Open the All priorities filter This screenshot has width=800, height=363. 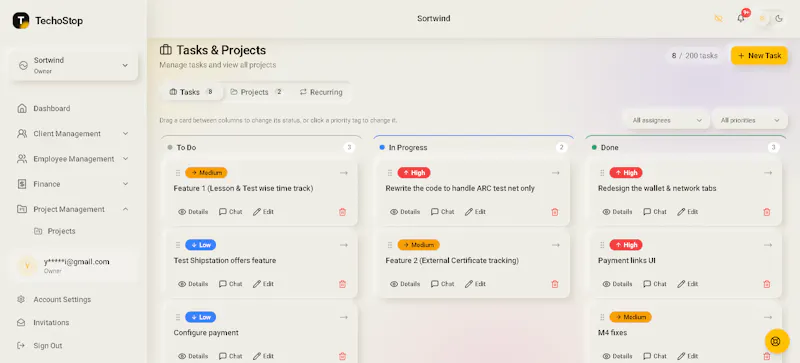click(x=749, y=120)
